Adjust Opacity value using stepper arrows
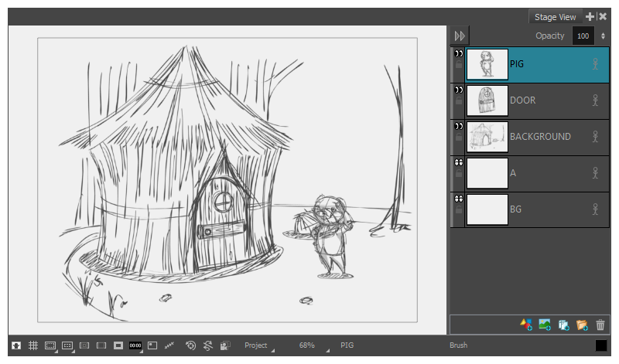This screenshot has height=364, width=619. [x=603, y=36]
